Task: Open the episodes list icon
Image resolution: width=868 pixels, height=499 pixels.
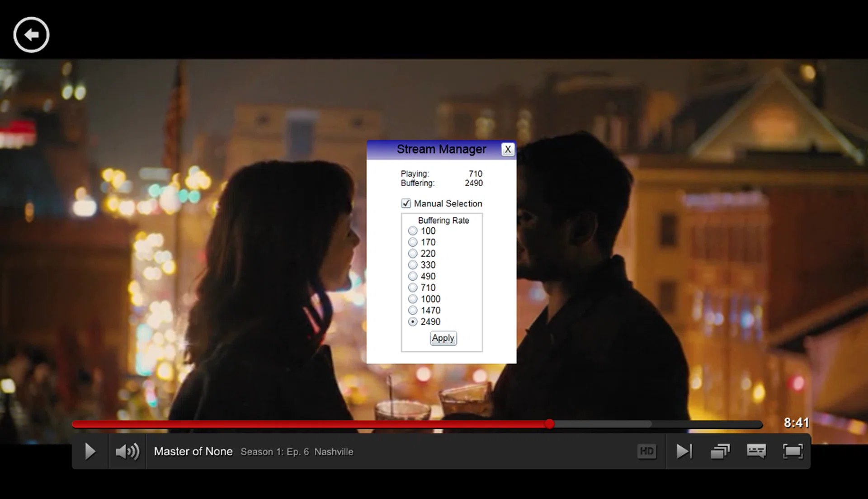Action: point(720,451)
